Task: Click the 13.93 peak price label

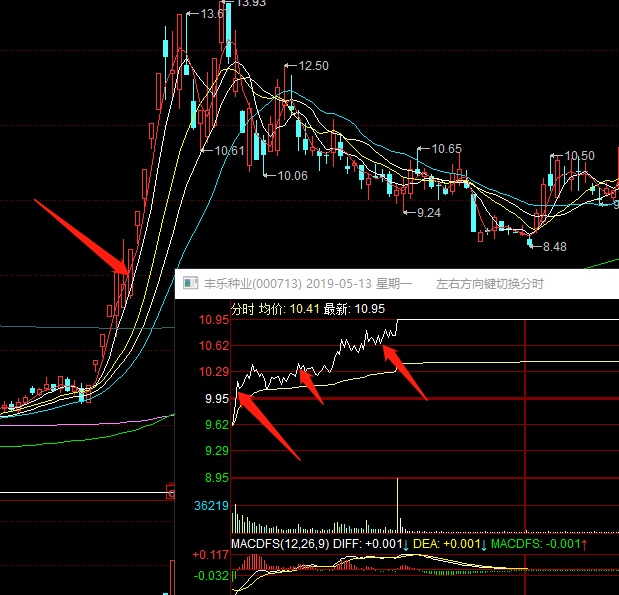Action: pyautogui.click(x=251, y=3)
